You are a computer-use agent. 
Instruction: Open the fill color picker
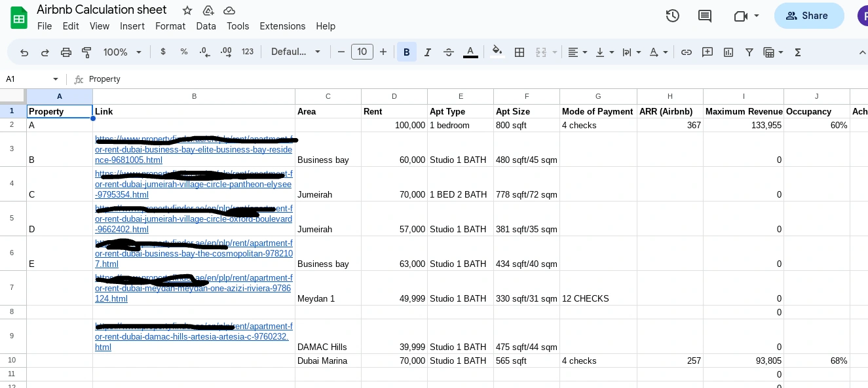click(x=497, y=52)
